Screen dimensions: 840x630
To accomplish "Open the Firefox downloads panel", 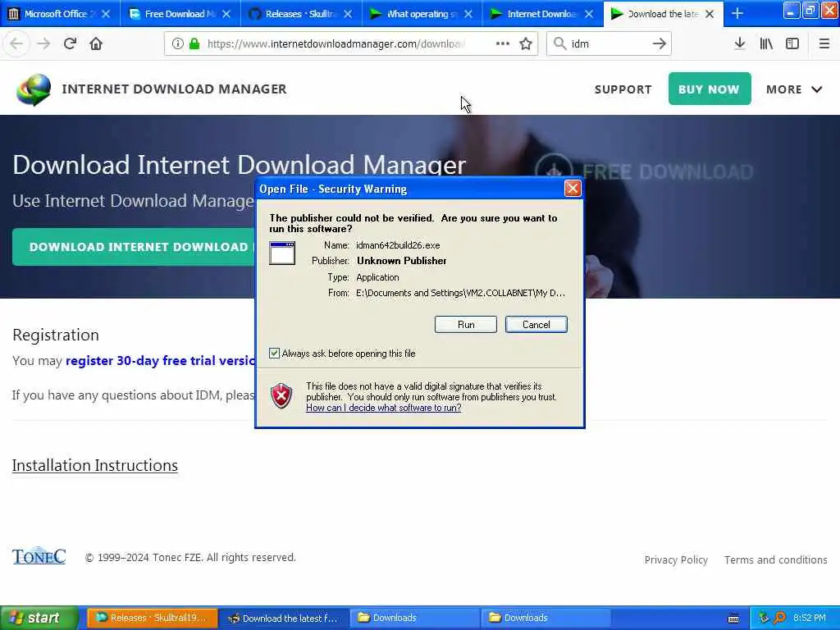I will (x=740, y=44).
